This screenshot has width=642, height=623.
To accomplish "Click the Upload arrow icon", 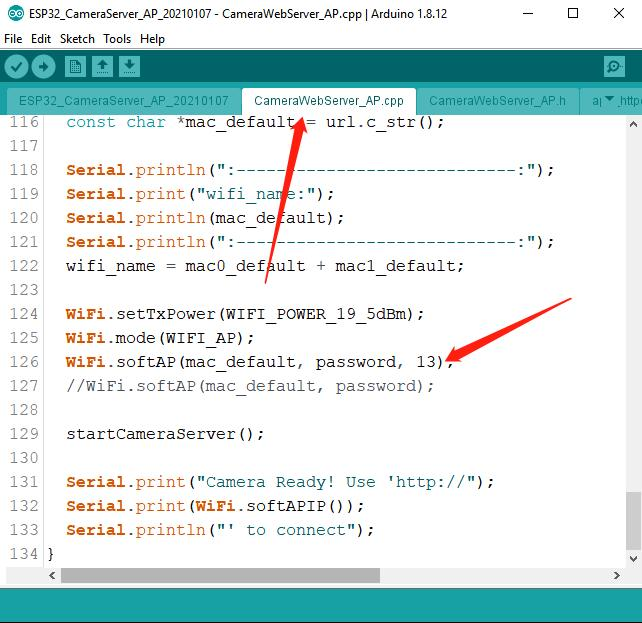I will coord(43,66).
